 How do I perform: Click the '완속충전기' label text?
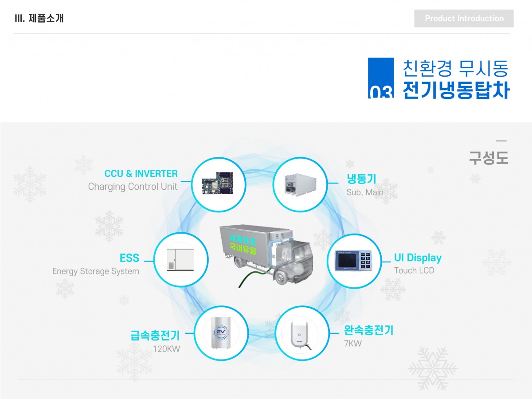(368, 330)
